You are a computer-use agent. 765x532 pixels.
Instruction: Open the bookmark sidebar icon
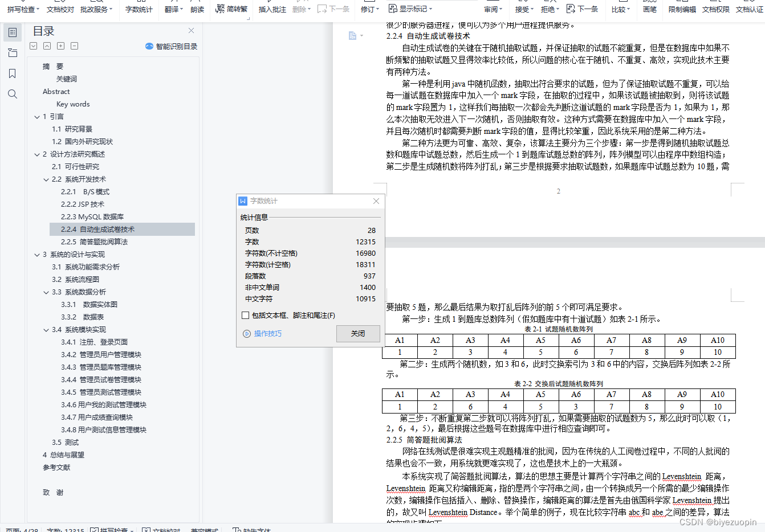pyautogui.click(x=13, y=73)
